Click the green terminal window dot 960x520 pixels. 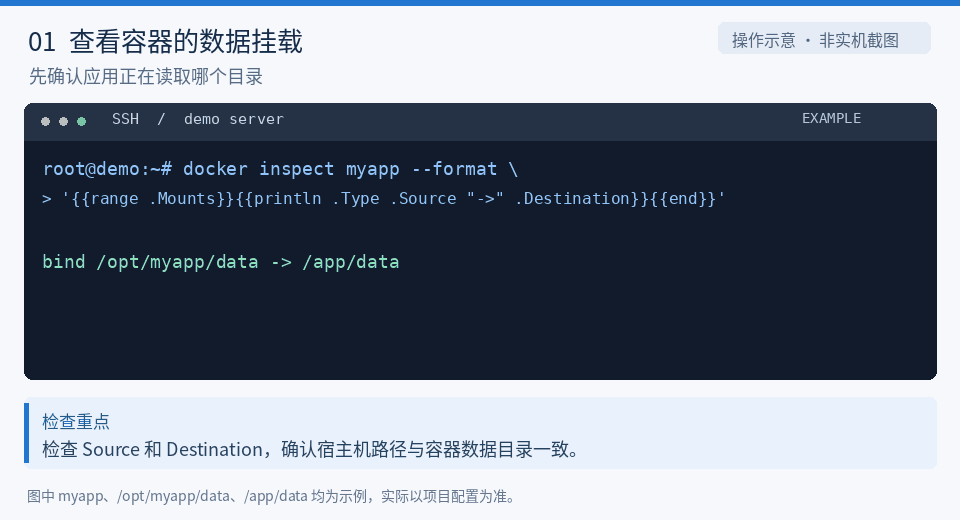tap(81, 121)
